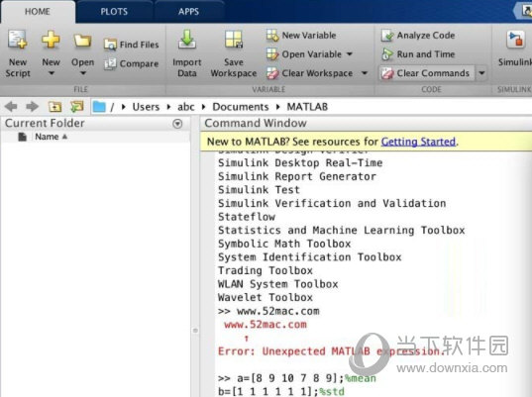The image size is (532, 397).
Task: Click the b=[1 1 1 1 1 1] command line
Action: click(281, 392)
